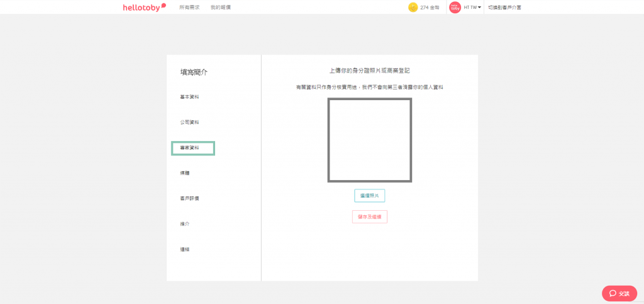This screenshot has height=304, width=644.
Task: Select 公司資料 in the sidebar
Action: pos(189,122)
